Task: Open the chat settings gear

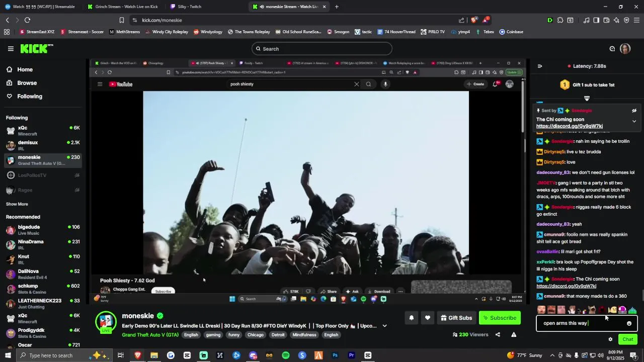Action: [x=610, y=339]
